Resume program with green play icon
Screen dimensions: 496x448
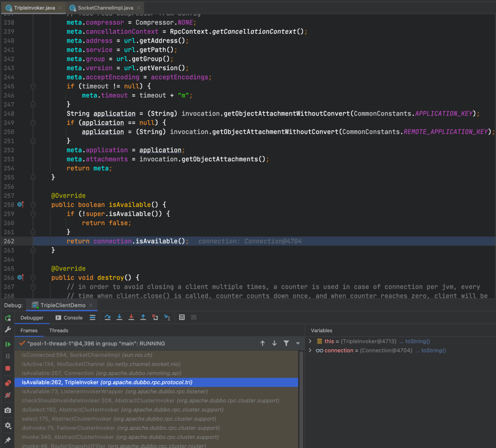pos(8,344)
